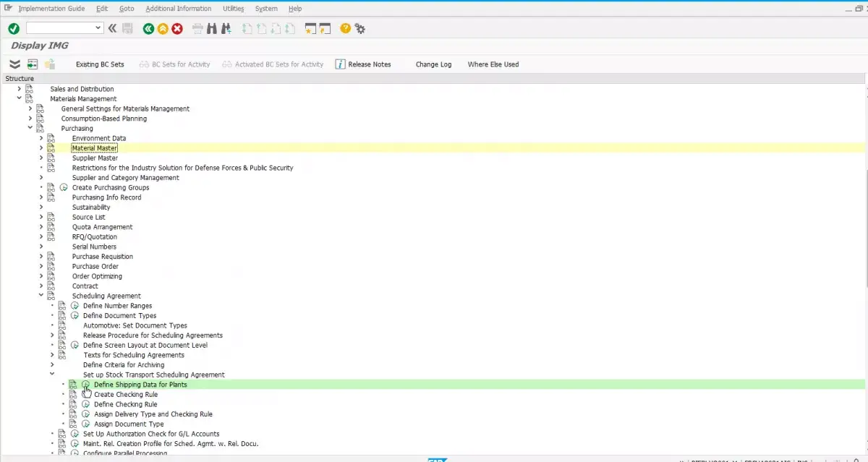
Task: Click the Generate Shortcut icon
Action: pyautogui.click(x=325, y=28)
